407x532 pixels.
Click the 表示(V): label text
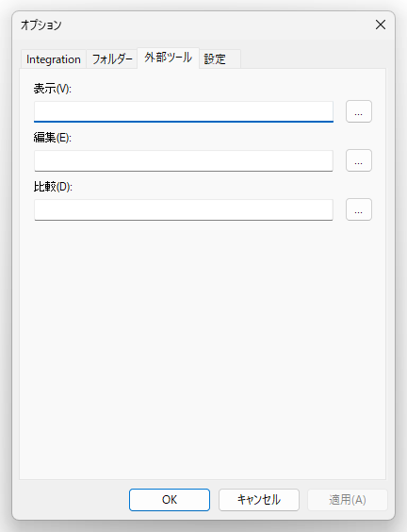(53, 89)
